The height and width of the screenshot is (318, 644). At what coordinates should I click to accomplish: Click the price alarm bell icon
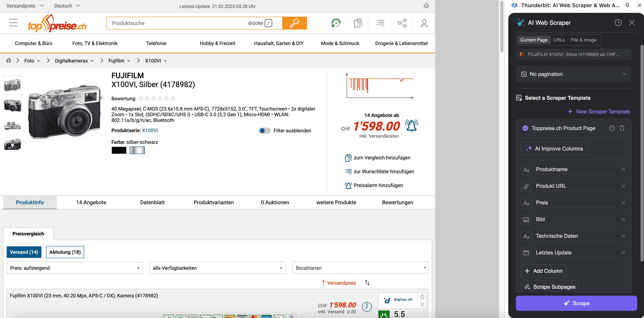pyautogui.click(x=411, y=125)
